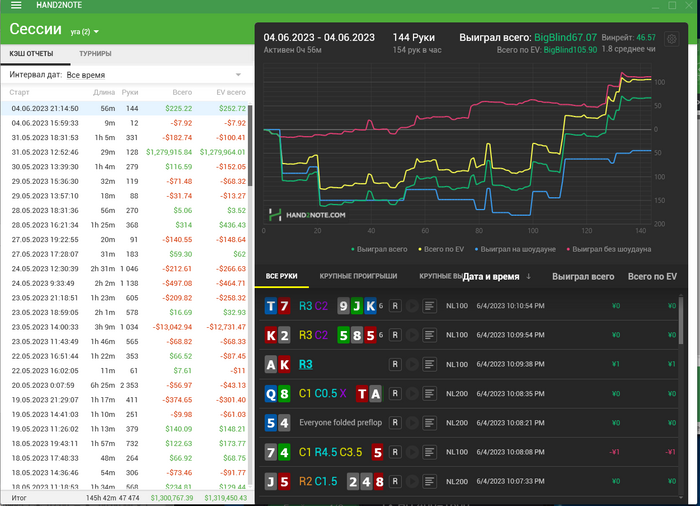The height and width of the screenshot is (506, 700).
Task: Open the player selector dropdown 'yra (2)'
Action: pos(84,32)
